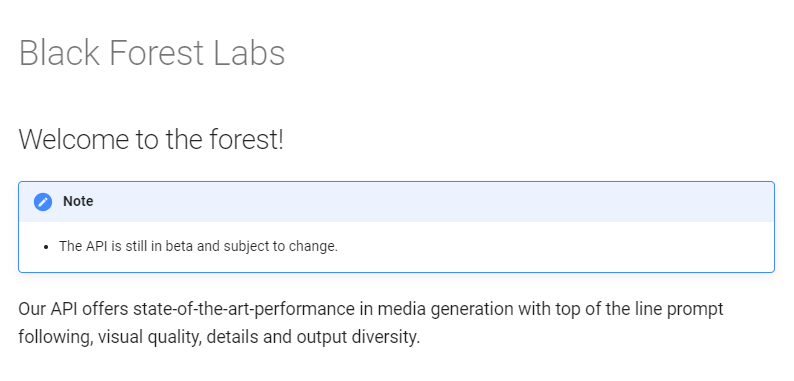
Task: Click the word "beta" in the note
Action: (x=180, y=246)
